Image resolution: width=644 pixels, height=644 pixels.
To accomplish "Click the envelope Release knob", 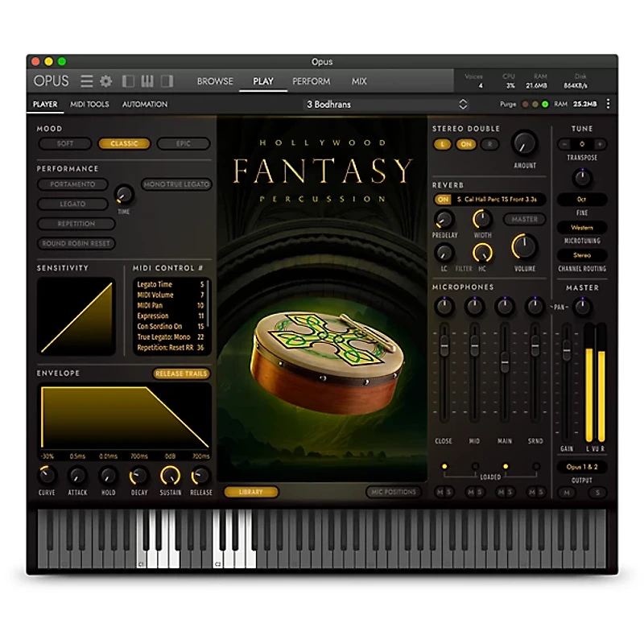I will pyautogui.click(x=200, y=476).
